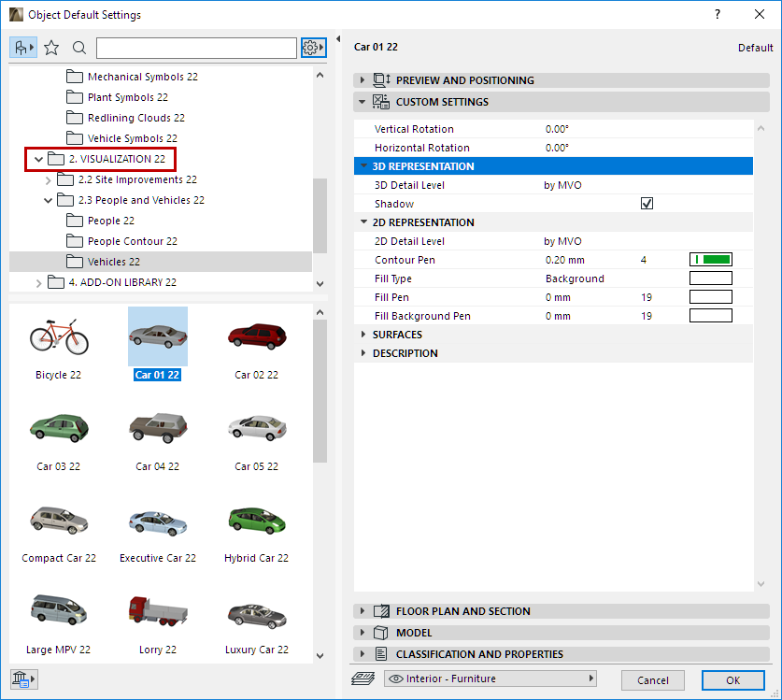Screen dimensions: 782x700
Task: Expand the Surfaces section
Action: coord(364,335)
